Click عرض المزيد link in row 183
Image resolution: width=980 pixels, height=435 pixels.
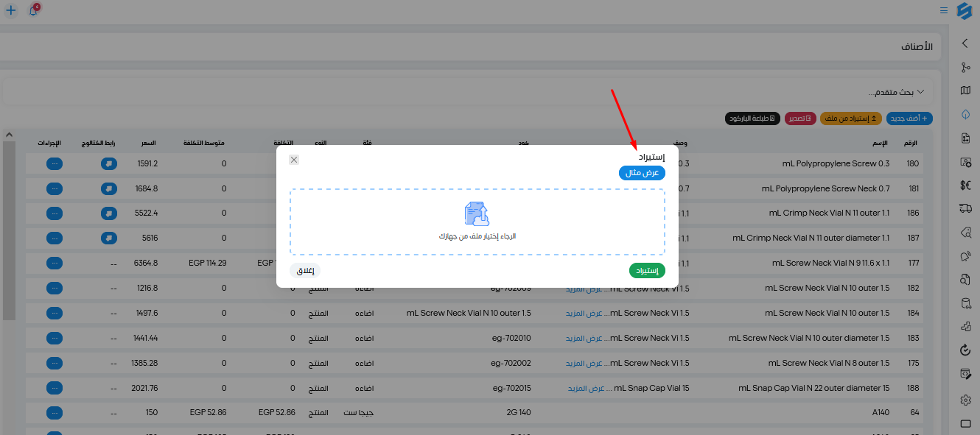click(584, 338)
